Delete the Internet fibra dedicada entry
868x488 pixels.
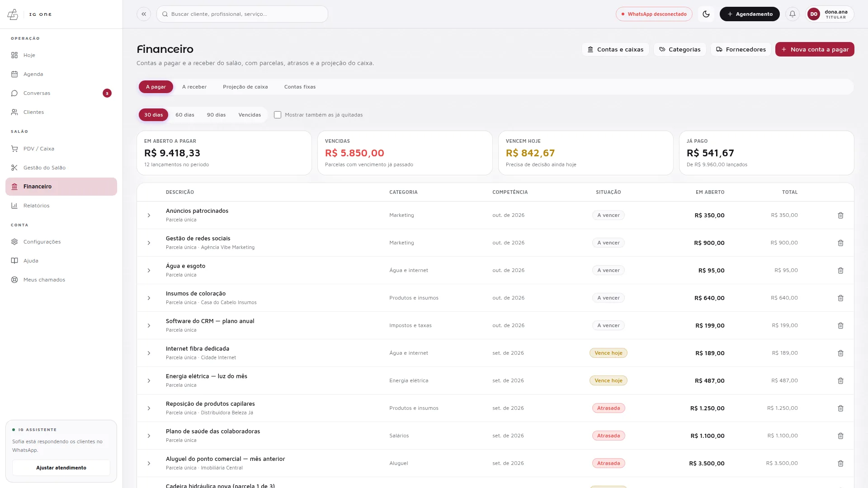point(841,353)
